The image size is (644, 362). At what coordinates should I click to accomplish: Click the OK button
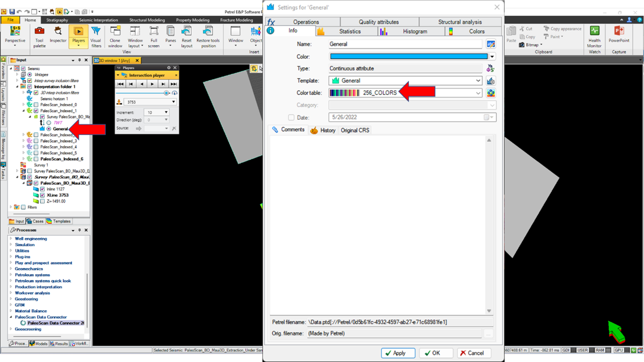click(436, 353)
